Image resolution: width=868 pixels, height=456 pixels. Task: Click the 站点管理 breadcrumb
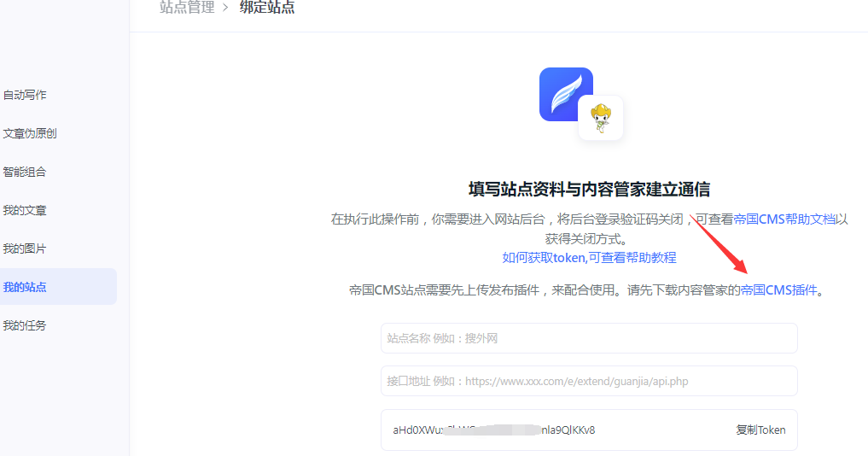click(187, 8)
